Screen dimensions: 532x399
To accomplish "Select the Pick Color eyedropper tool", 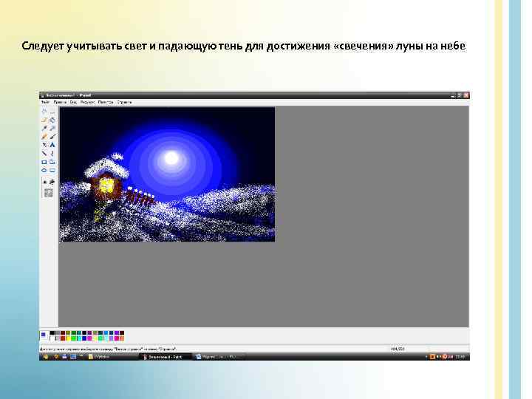I will tap(44, 129).
